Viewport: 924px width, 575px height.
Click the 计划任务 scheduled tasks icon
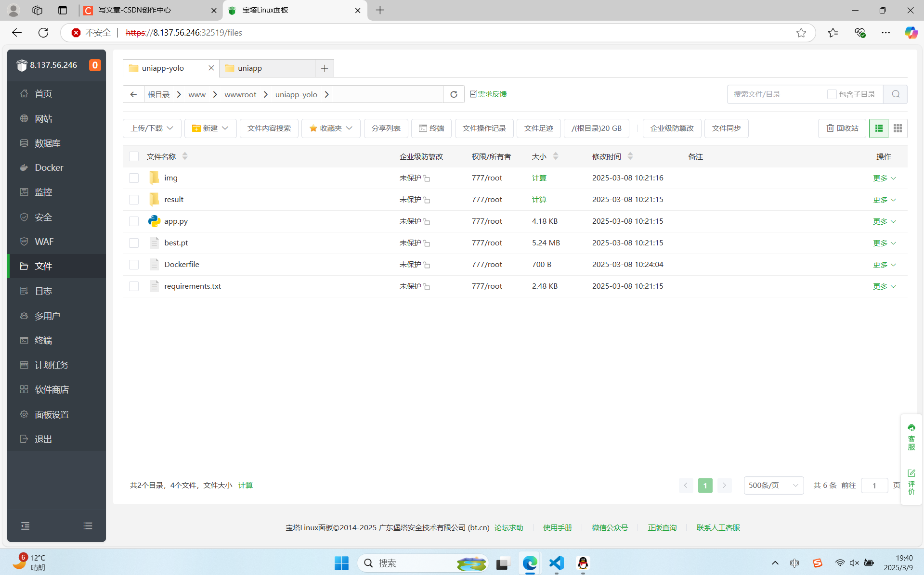[x=24, y=365]
